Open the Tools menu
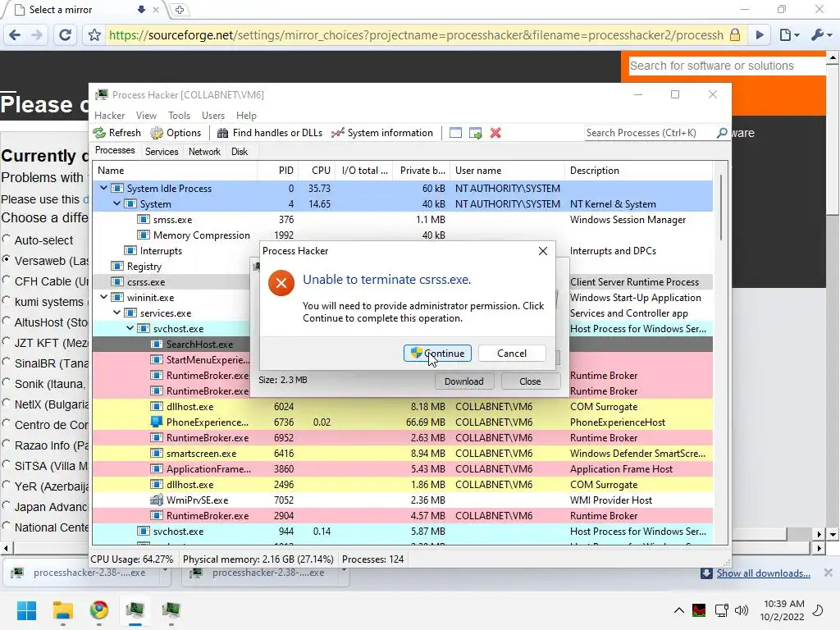This screenshot has height=630, width=840. (179, 116)
